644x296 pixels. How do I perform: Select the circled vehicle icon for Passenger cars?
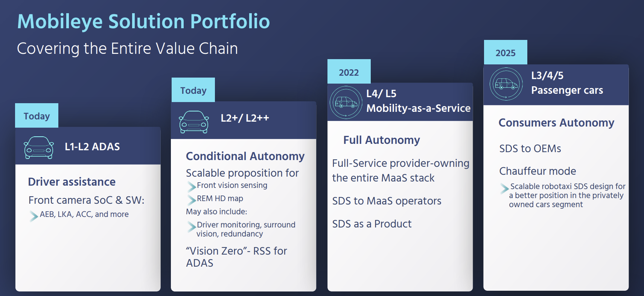[x=506, y=84]
